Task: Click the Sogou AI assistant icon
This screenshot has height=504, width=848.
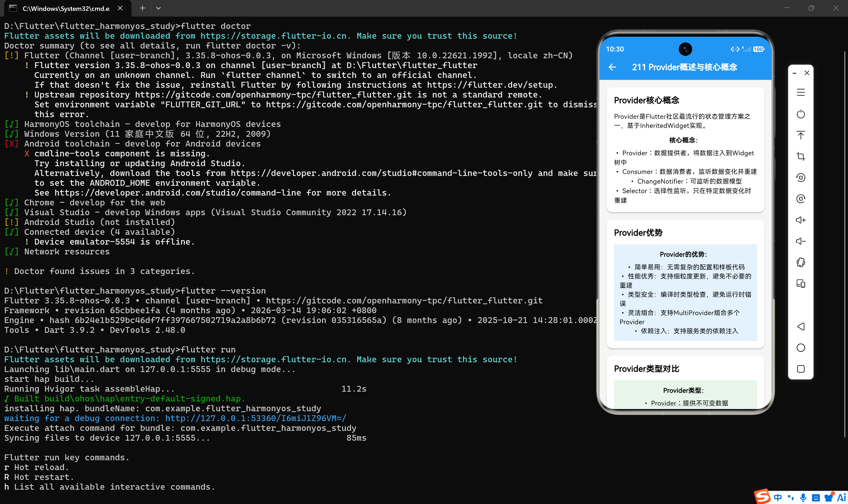Action: coord(842,498)
